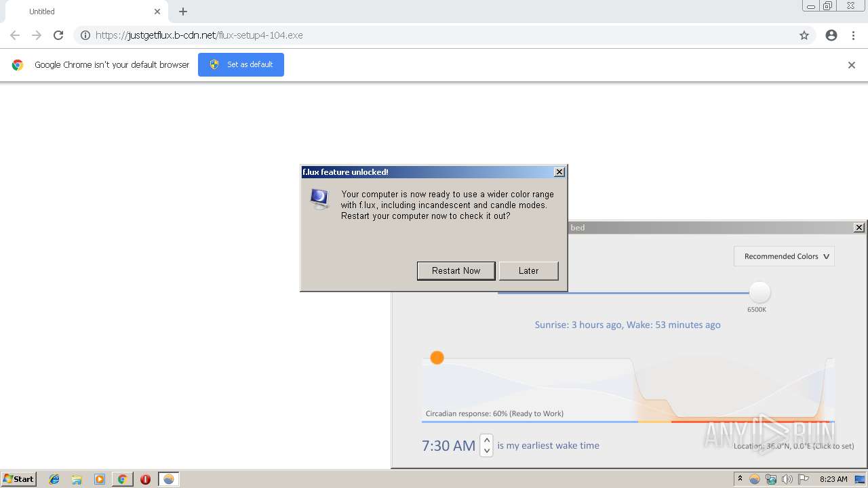
Task: Open a new Chrome tab
Action: pos(183,12)
